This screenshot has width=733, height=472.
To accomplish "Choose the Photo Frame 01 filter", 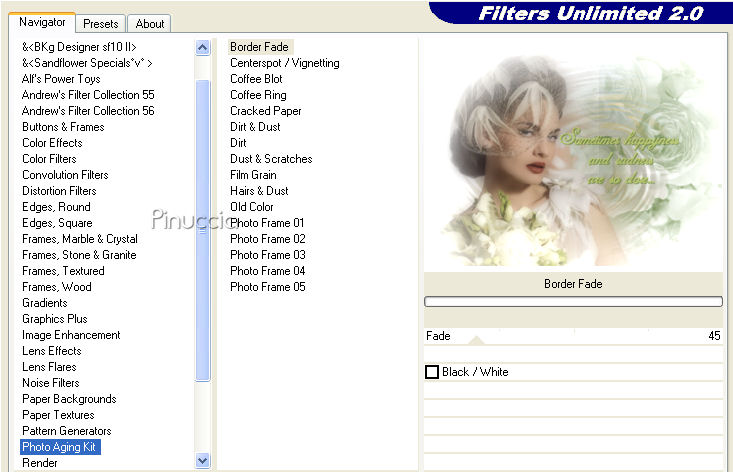I will (x=267, y=223).
